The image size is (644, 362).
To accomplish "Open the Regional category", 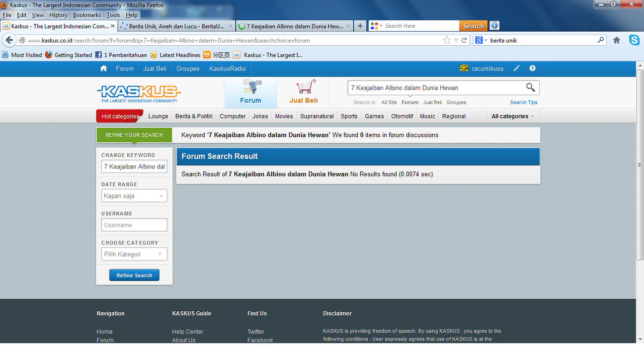I will 454,116.
